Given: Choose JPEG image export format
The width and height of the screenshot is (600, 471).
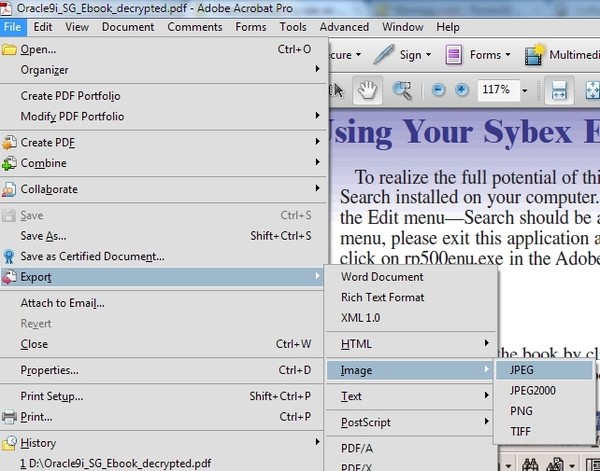Looking at the screenshot, I should pos(544,370).
